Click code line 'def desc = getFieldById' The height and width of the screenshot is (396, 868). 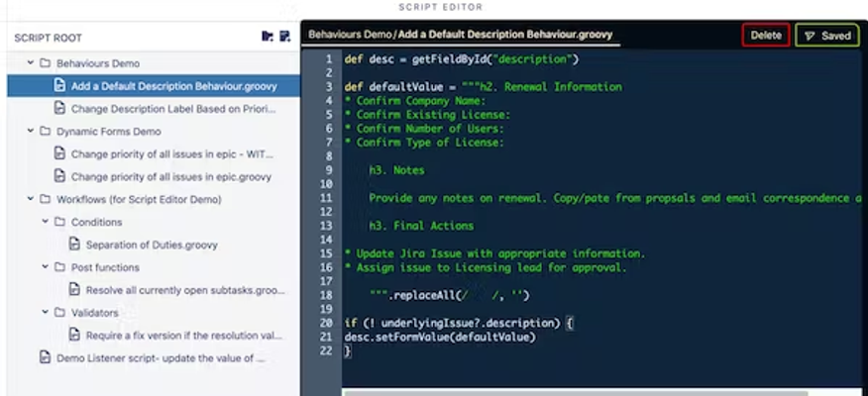(462, 59)
